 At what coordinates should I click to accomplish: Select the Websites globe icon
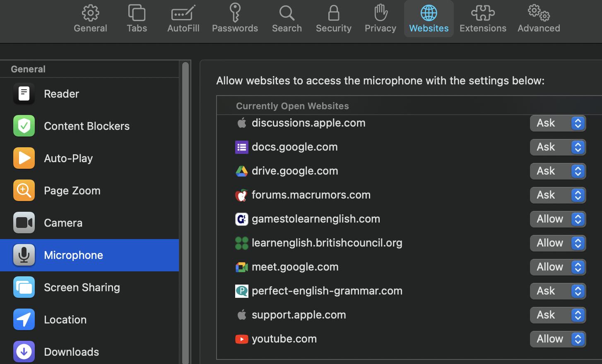point(429,13)
